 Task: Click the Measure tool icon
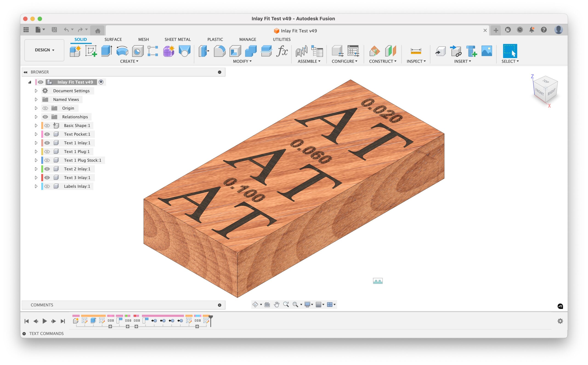pos(416,51)
